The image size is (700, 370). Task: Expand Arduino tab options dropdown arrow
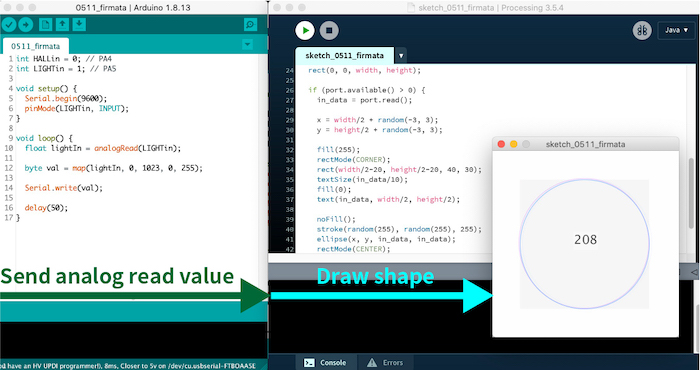pos(247,44)
